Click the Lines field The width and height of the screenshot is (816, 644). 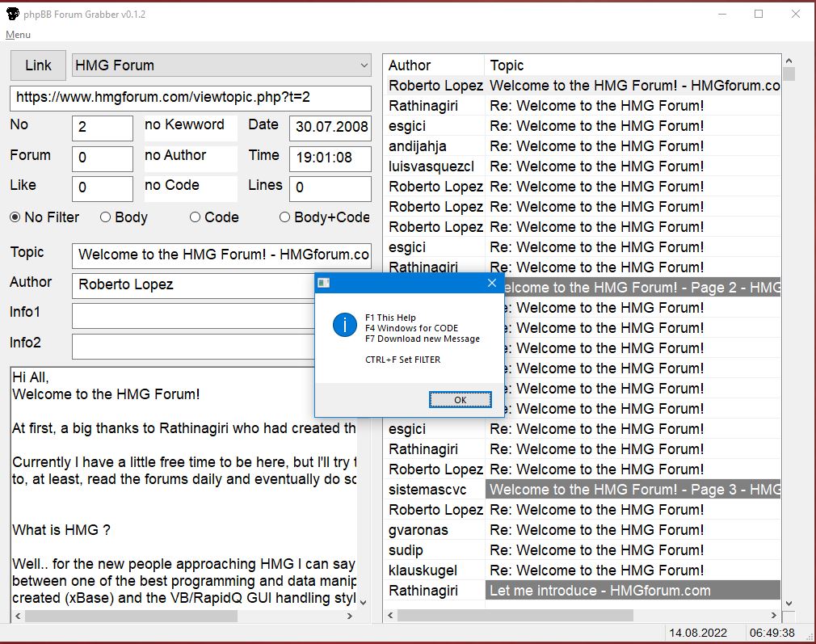click(330, 188)
